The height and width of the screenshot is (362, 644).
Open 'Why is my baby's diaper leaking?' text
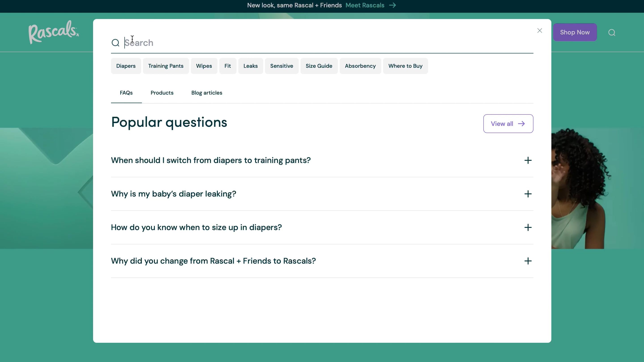(173, 194)
